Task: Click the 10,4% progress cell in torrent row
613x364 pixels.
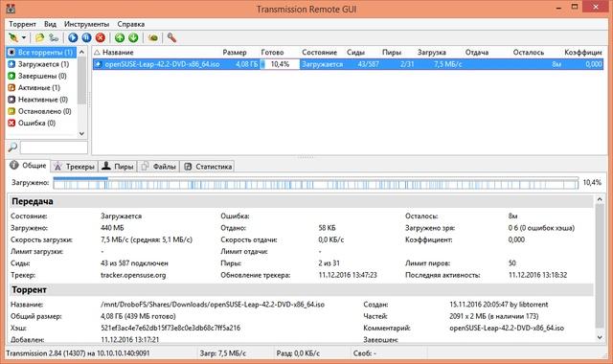Action: click(x=280, y=64)
